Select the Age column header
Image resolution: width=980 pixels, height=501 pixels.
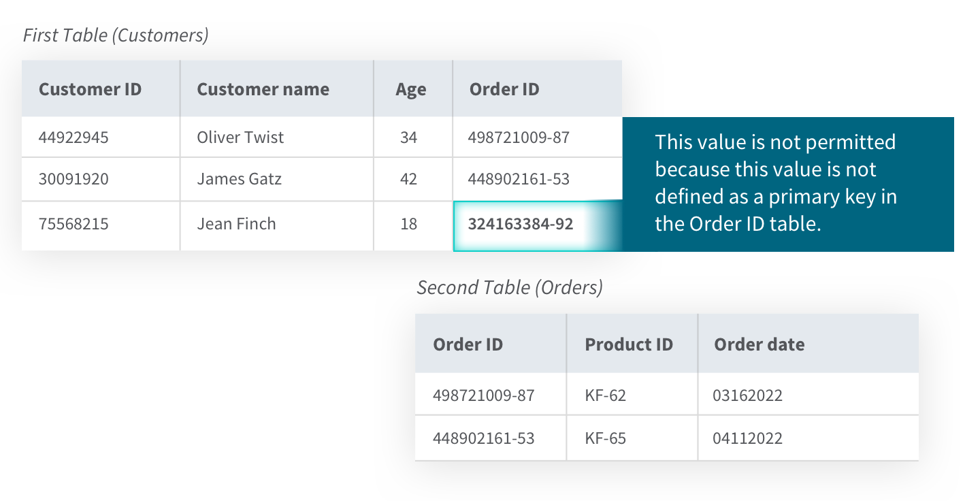pyautogui.click(x=413, y=88)
